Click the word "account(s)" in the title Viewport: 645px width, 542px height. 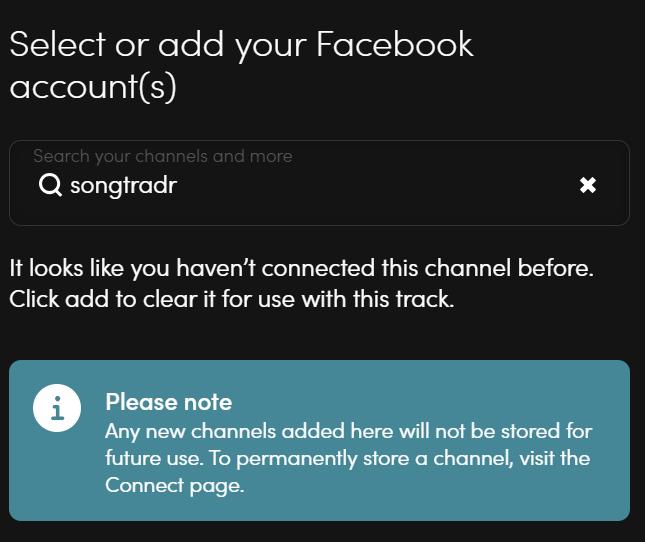coord(93,87)
